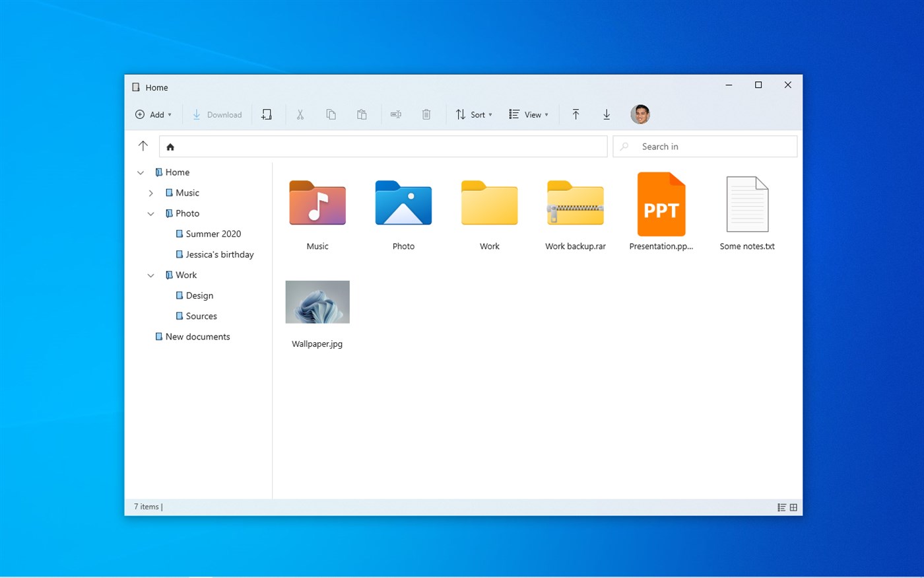This screenshot has height=578, width=924.
Task: Open the Design folder in the tree
Action: tap(195, 295)
